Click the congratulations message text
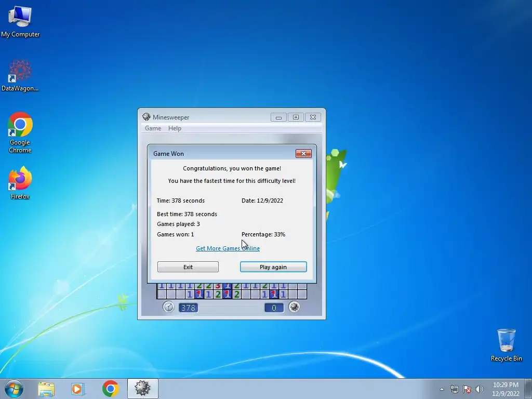 click(232, 169)
